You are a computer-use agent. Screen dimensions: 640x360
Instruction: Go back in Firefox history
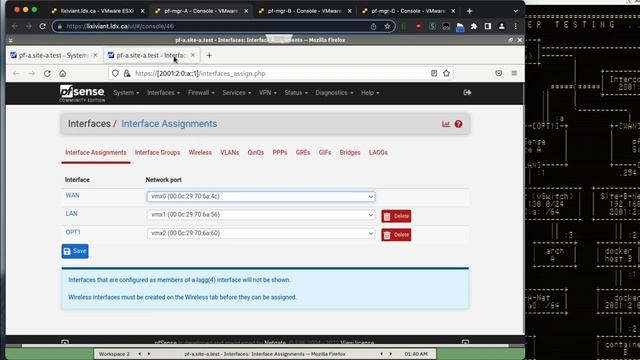[16, 73]
